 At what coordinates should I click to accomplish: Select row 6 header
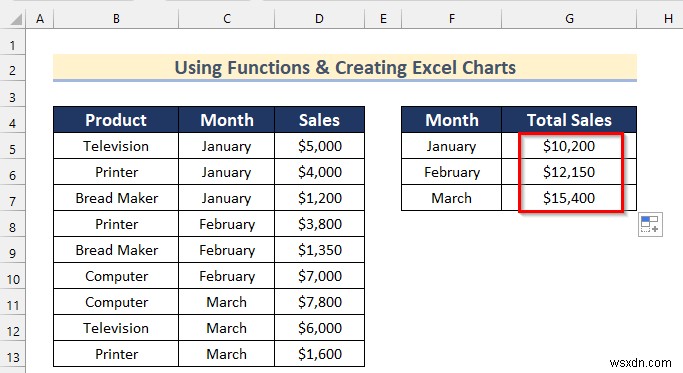[x=13, y=172]
